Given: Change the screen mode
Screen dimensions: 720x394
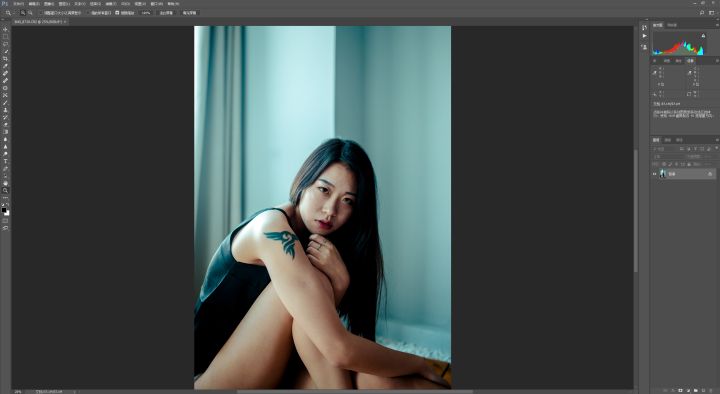Looking at the screenshot, I should pyautogui.click(x=5, y=228).
